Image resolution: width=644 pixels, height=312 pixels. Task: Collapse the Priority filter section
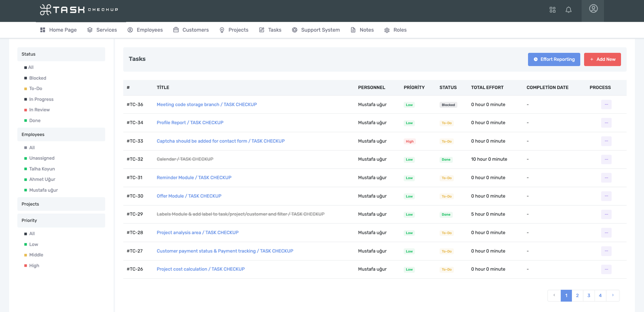[x=61, y=221]
